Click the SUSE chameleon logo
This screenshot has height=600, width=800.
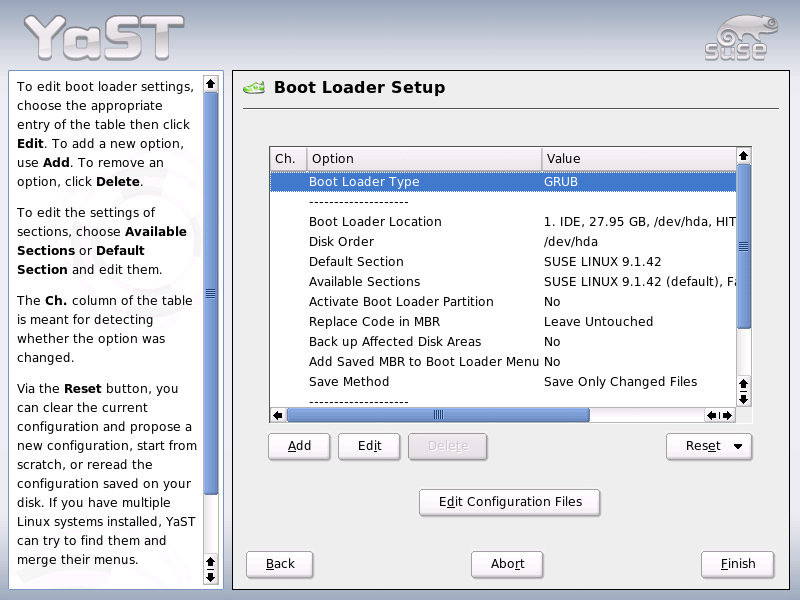coord(741,38)
